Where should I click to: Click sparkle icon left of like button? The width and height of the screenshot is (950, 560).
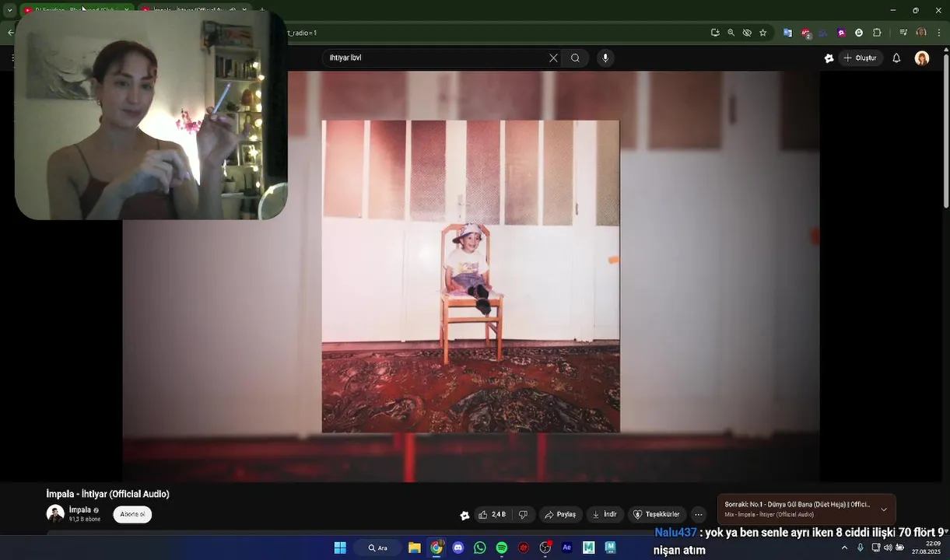click(464, 515)
